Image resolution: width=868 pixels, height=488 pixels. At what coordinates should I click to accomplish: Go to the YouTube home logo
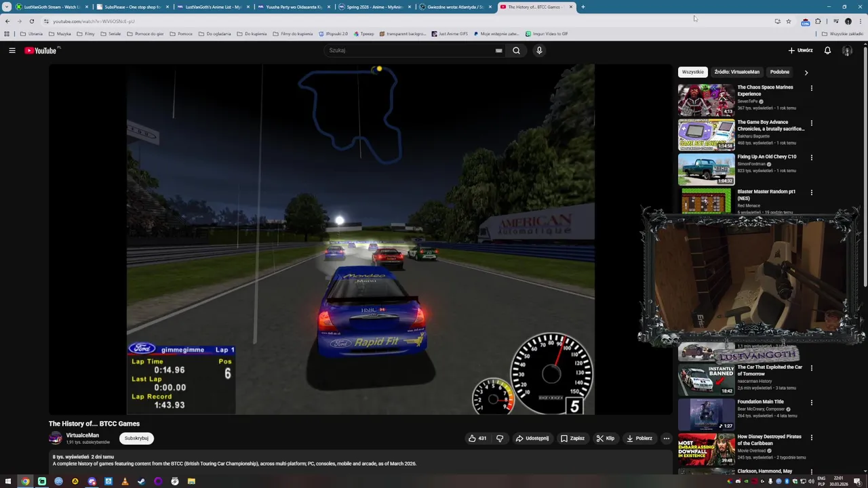click(x=41, y=50)
